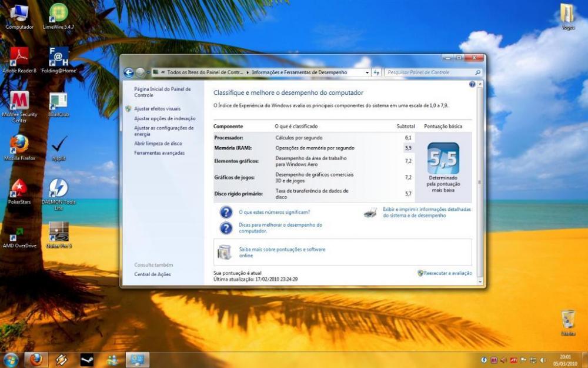Click the Back navigation arrow button

click(129, 72)
